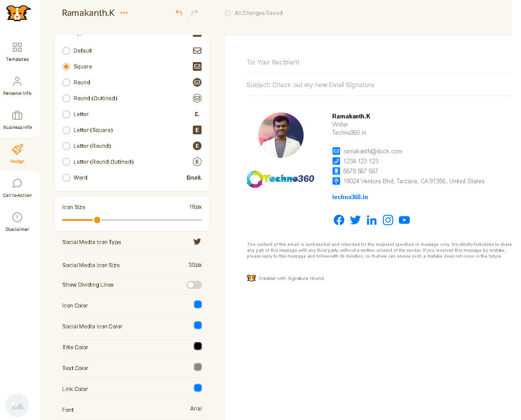Choose the Letter (Square) radio button
Screen dimensions: 521x420
pos(66,130)
